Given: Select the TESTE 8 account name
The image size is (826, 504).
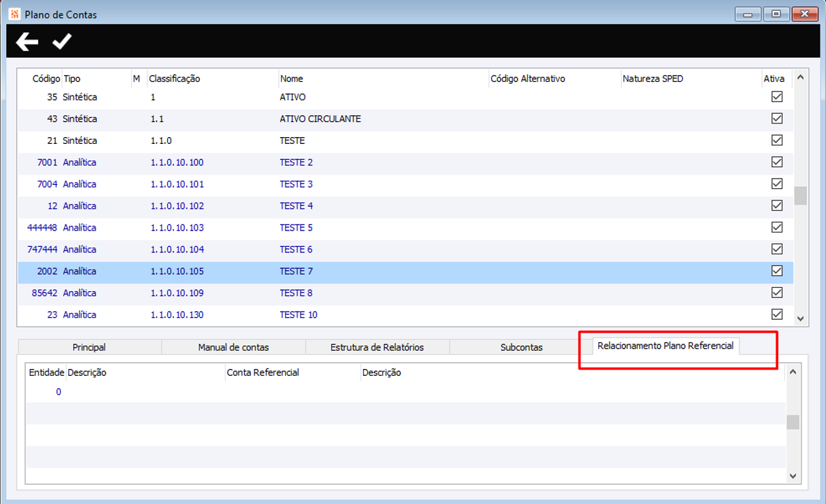Looking at the screenshot, I should [296, 293].
